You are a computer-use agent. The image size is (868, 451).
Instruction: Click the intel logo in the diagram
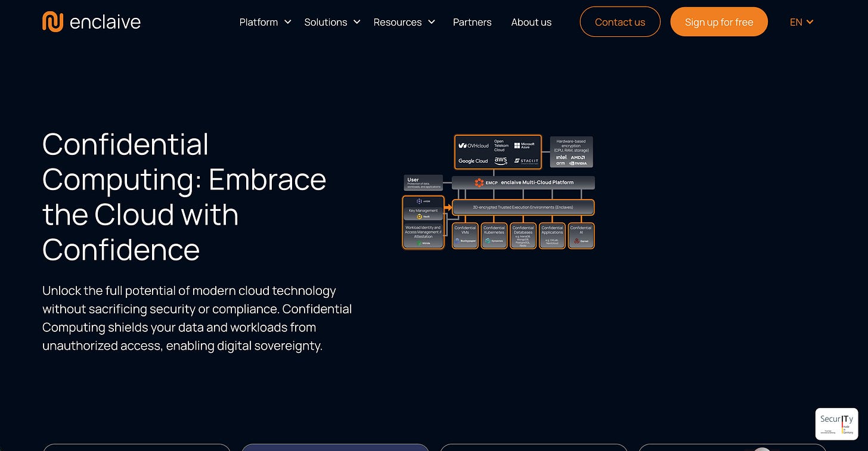pos(562,157)
